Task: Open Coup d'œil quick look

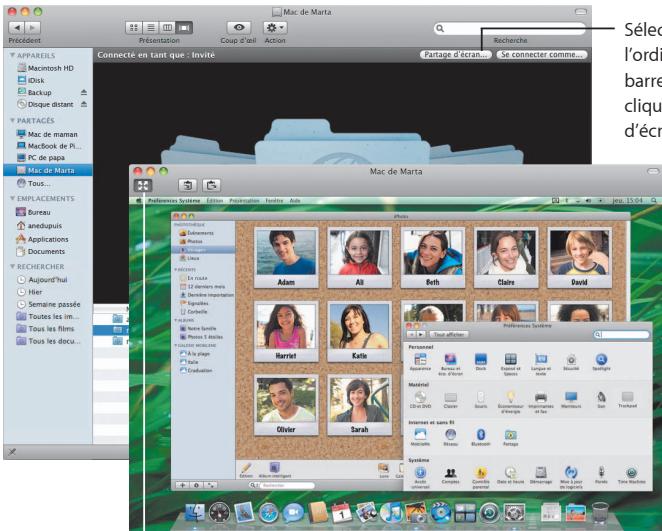Action: pos(239,28)
